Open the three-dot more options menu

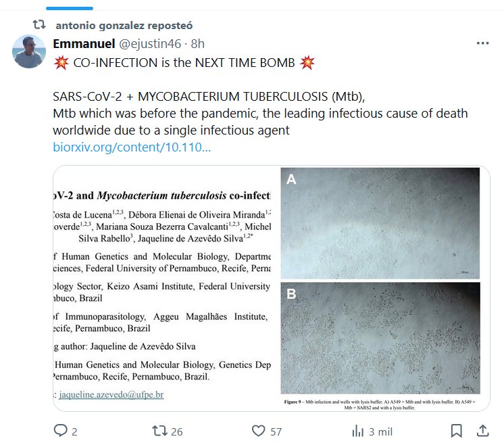pos(483,43)
